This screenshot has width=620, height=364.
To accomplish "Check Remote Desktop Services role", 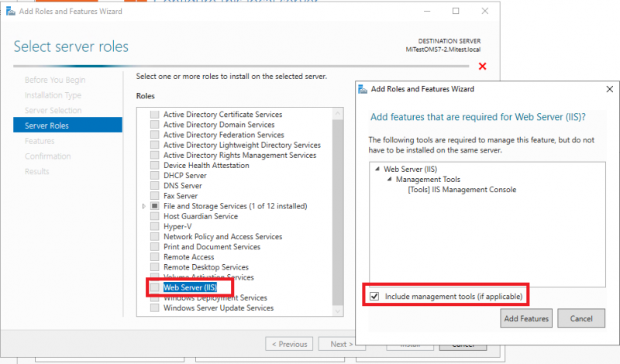I will pyautogui.click(x=154, y=267).
